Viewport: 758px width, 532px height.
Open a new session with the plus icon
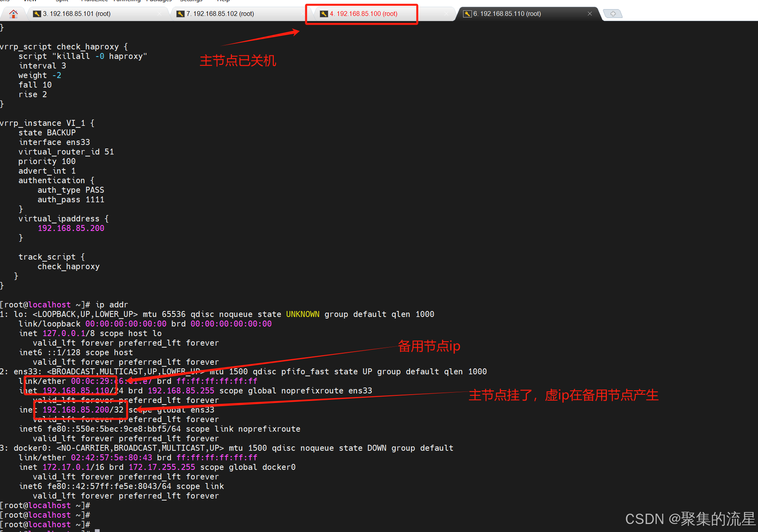tap(613, 14)
